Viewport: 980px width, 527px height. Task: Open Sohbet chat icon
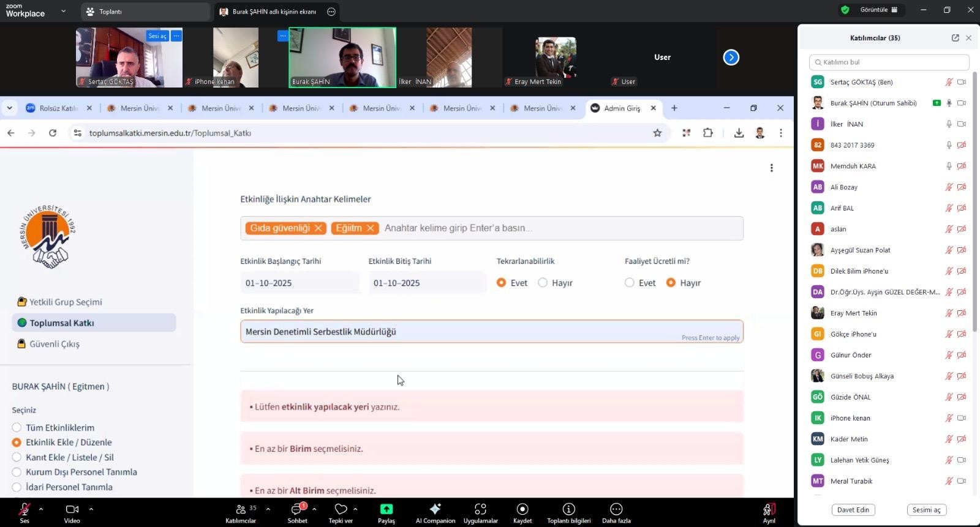tap(297, 509)
